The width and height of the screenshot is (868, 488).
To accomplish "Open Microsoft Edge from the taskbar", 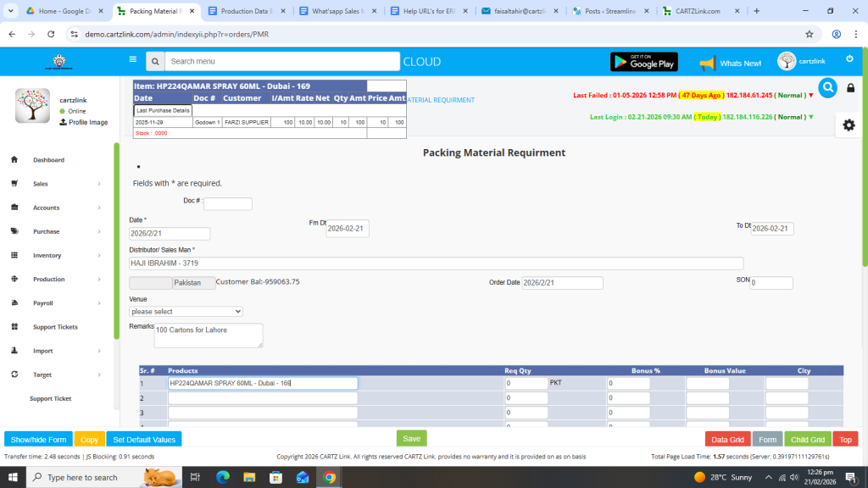I will pos(223,478).
